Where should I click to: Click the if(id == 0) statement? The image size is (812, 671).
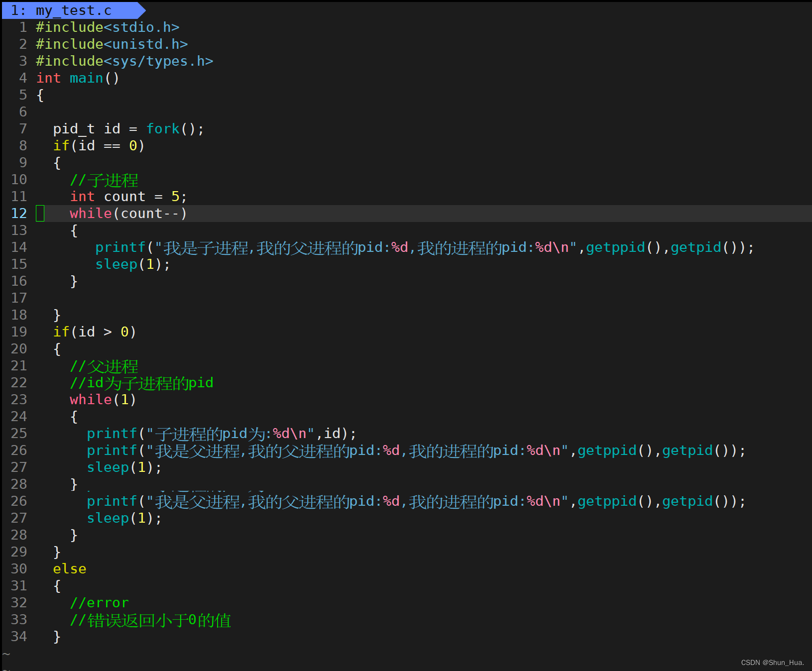(99, 146)
